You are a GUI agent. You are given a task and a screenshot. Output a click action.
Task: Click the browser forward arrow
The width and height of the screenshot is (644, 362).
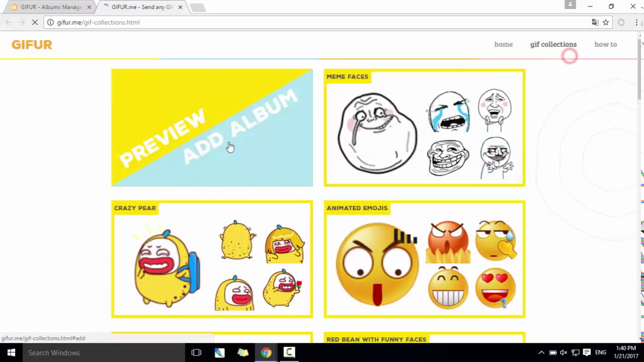21,22
